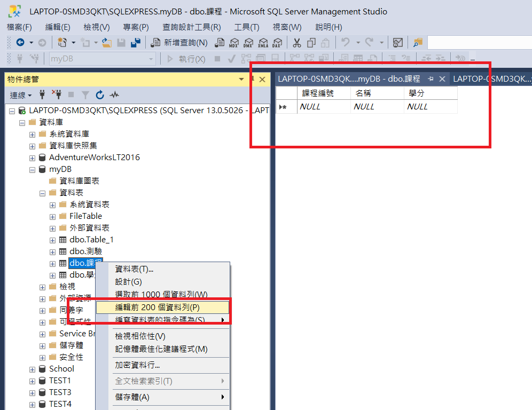The image size is (532, 410).
Task: Open the 檢視(V) menu
Action: point(97,27)
